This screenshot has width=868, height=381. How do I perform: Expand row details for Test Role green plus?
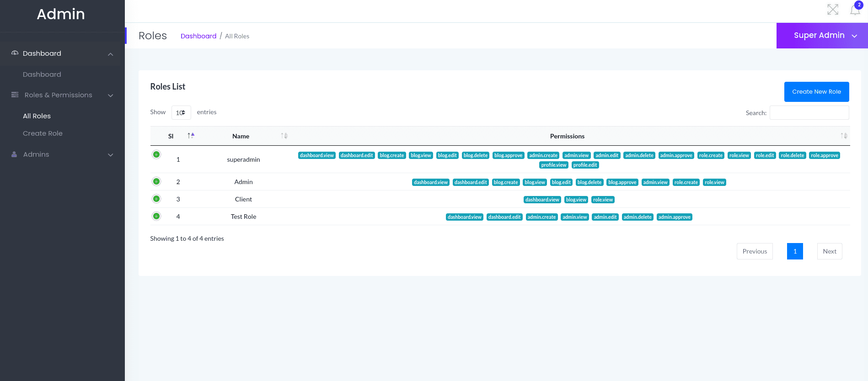click(x=156, y=216)
